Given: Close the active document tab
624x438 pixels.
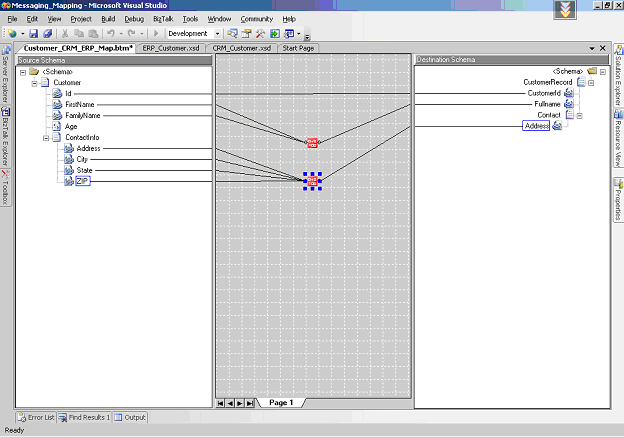Looking at the screenshot, I should click(603, 48).
